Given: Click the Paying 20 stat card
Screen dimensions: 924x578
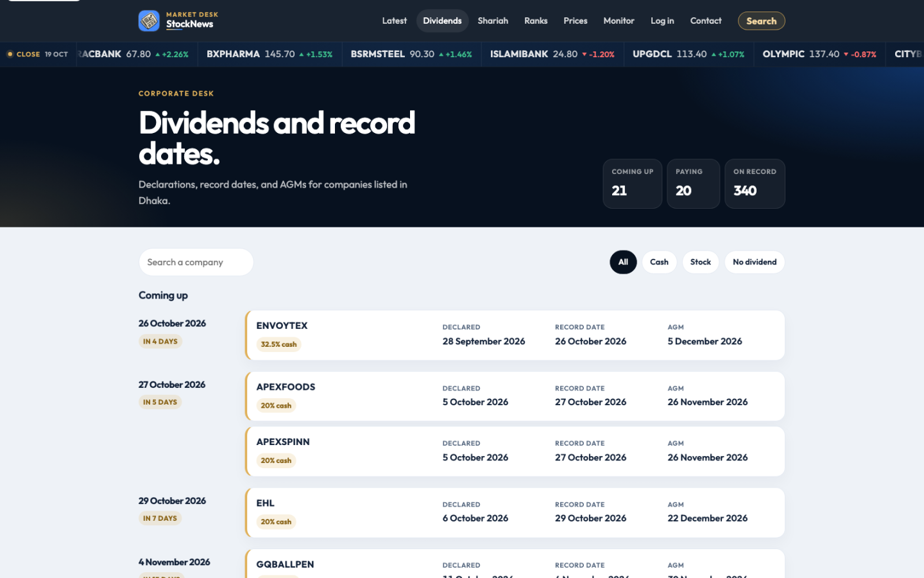Looking at the screenshot, I should click(693, 184).
